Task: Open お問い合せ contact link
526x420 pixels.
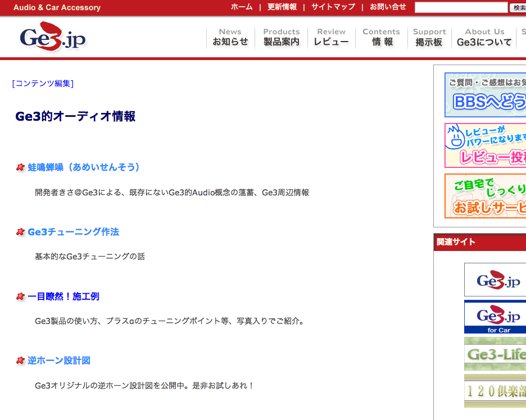Action: tap(388, 7)
